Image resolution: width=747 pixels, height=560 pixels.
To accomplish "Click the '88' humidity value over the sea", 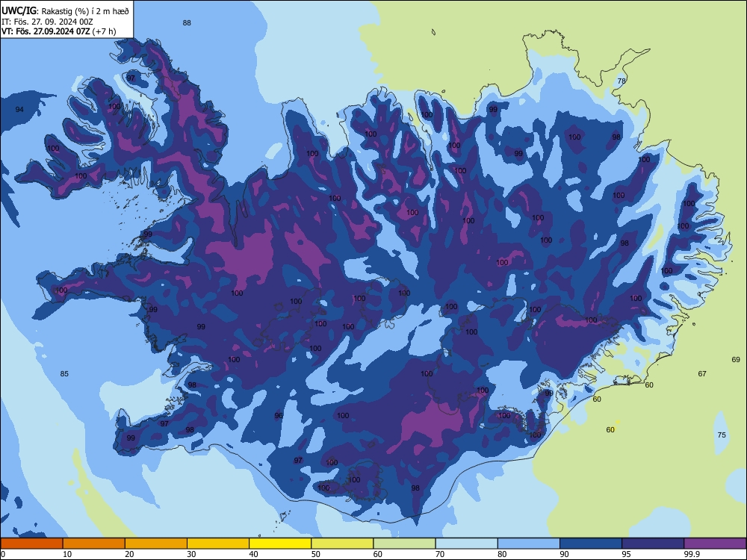I will (x=187, y=23).
